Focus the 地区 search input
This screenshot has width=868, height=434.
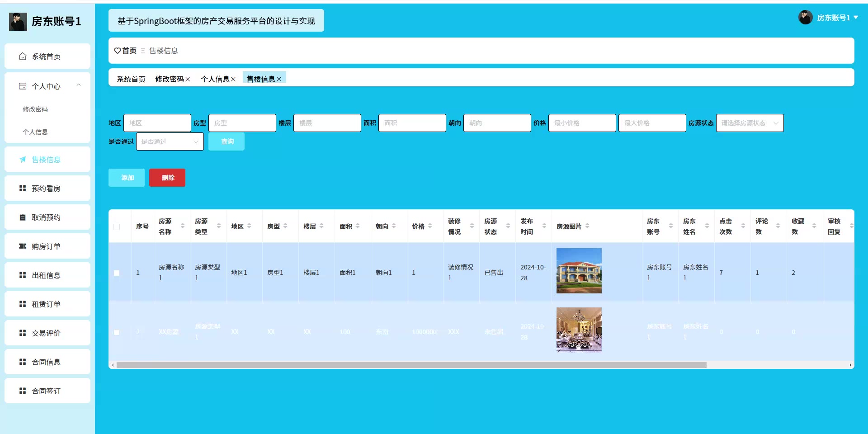[157, 123]
